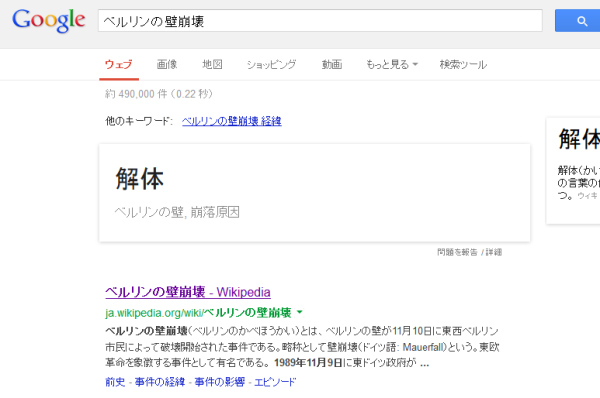Open the 前史 sitelink
The image size is (600, 398).
click(x=115, y=382)
